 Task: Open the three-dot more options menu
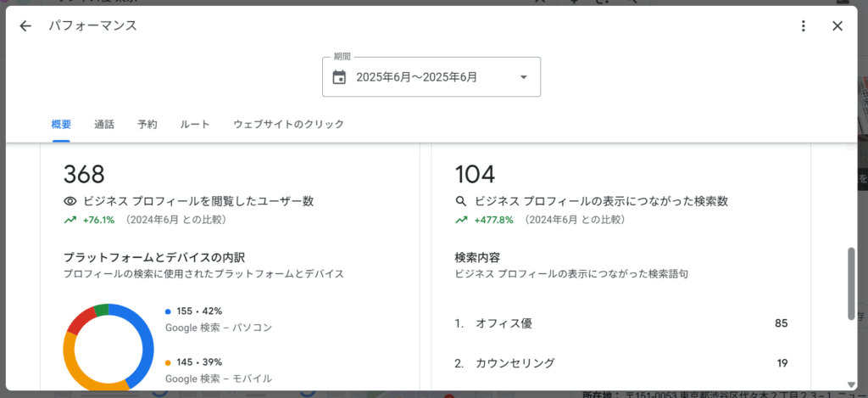[x=804, y=26]
